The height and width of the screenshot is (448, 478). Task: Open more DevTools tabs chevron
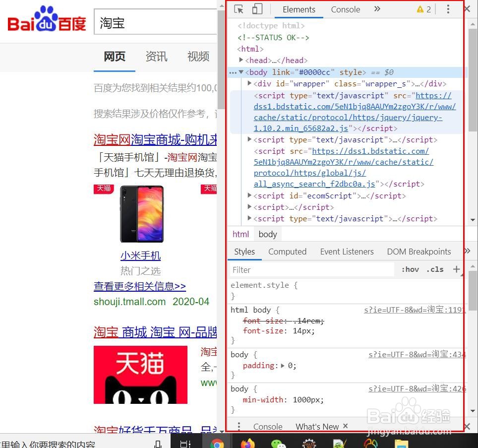point(377,9)
